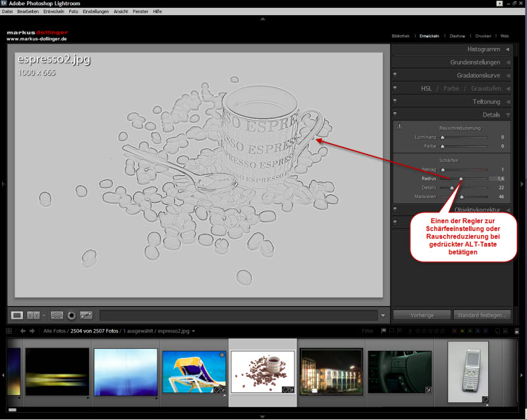This screenshot has width=527, height=420.
Task: Toggle the Details panel on/off switch
Action: point(395,115)
